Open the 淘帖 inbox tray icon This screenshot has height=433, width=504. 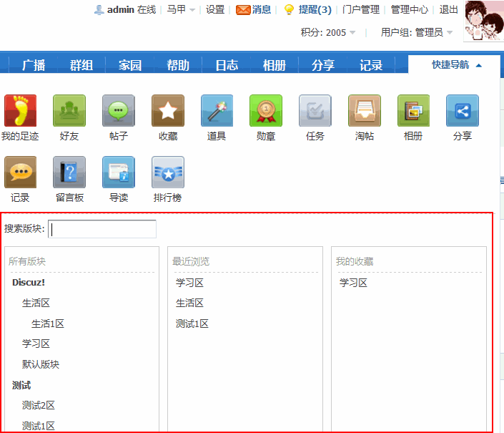365,111
